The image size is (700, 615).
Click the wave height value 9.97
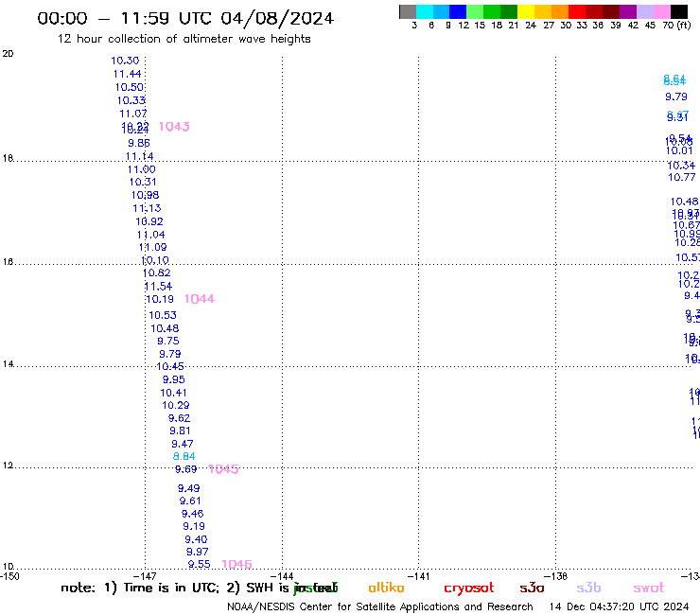coord(198,552)
